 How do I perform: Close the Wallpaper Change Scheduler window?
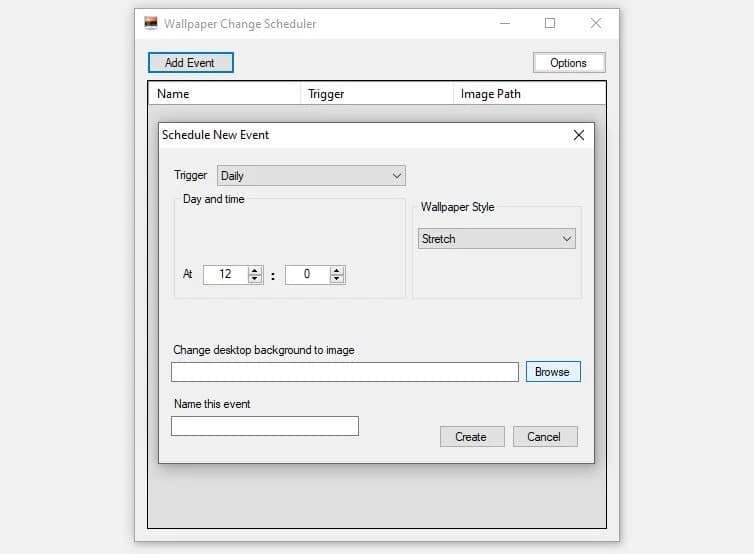(595, 23)
